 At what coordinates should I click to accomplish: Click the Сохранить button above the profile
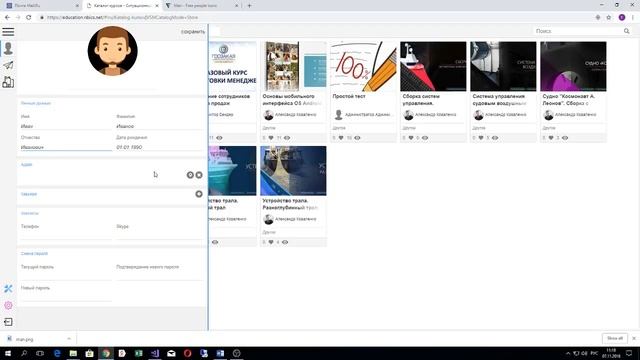[x=193, y=32]
